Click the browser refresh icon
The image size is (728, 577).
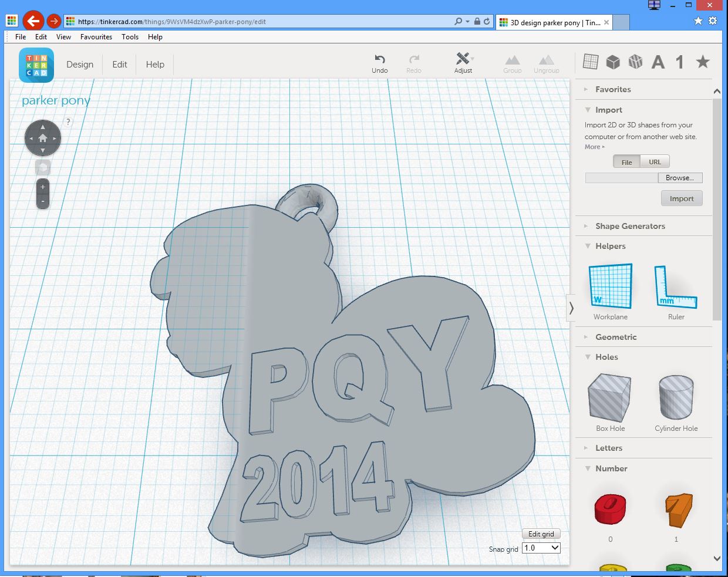[x=487, y=21]
